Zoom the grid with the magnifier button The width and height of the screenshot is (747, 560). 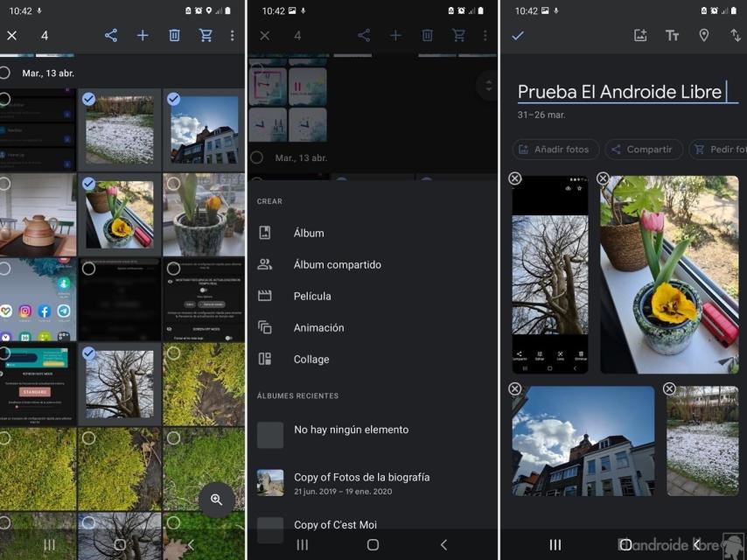pos(216,500)
